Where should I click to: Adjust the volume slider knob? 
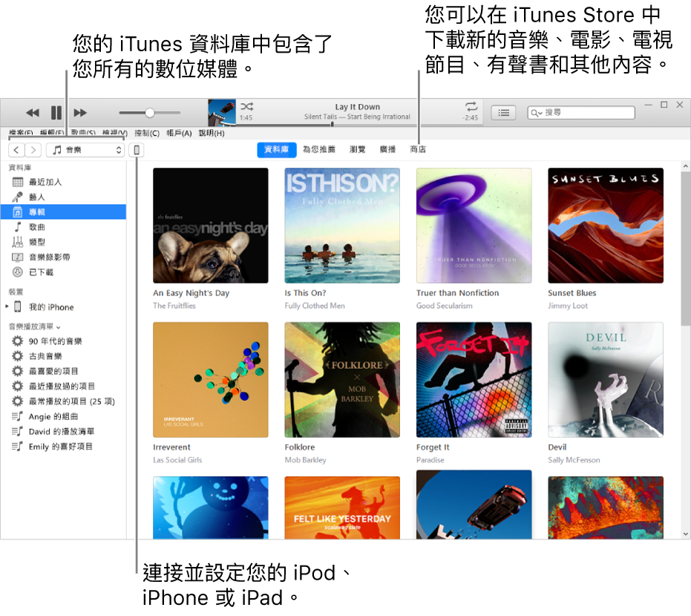coord(150,113)
